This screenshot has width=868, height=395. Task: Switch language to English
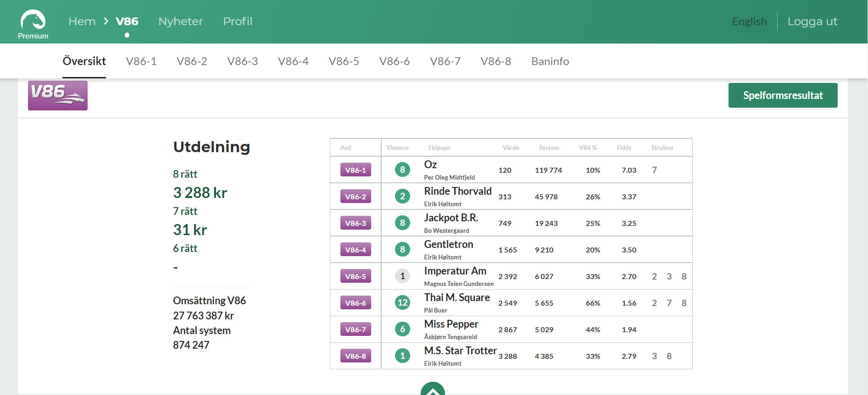coord(749,22)
